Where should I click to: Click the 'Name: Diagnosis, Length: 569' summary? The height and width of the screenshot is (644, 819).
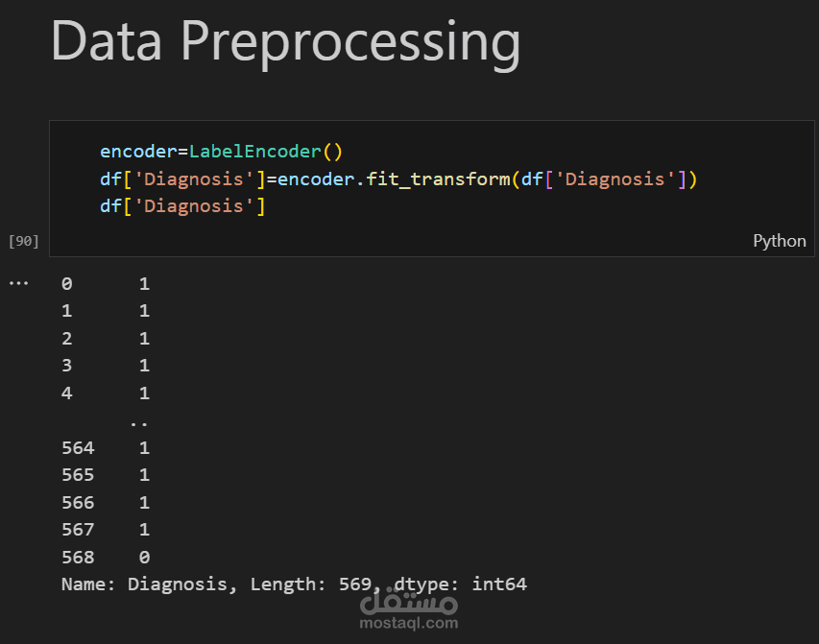point(216,584)
